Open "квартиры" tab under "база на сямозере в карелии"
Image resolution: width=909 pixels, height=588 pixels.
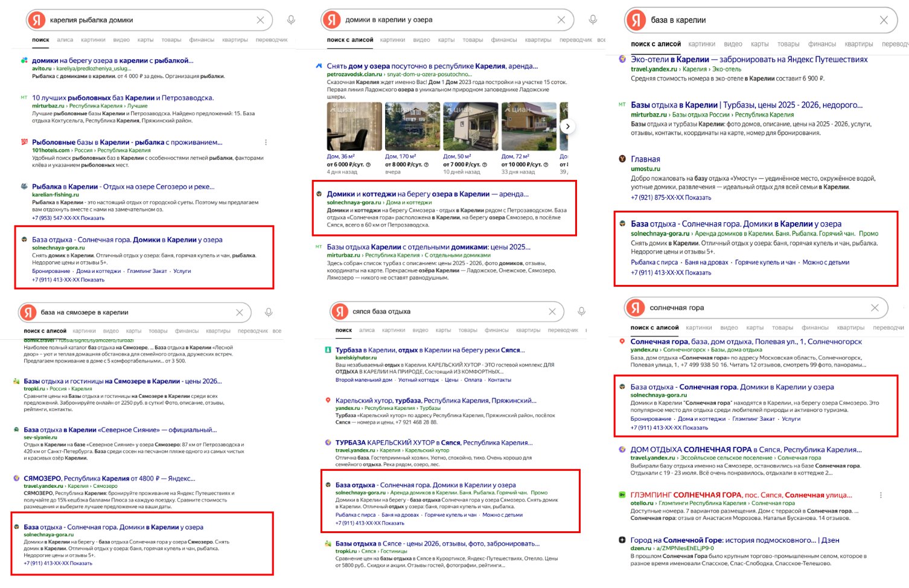pos(218,331)
